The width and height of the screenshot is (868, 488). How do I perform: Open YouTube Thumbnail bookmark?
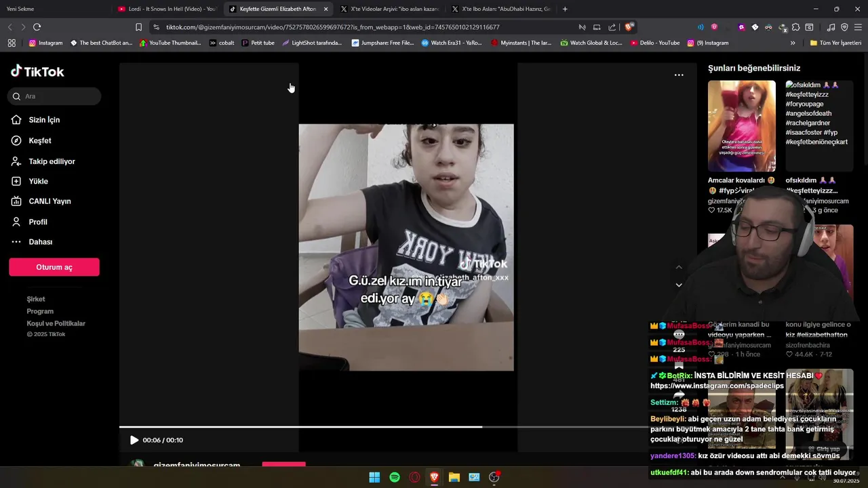[x=170, y=43]
